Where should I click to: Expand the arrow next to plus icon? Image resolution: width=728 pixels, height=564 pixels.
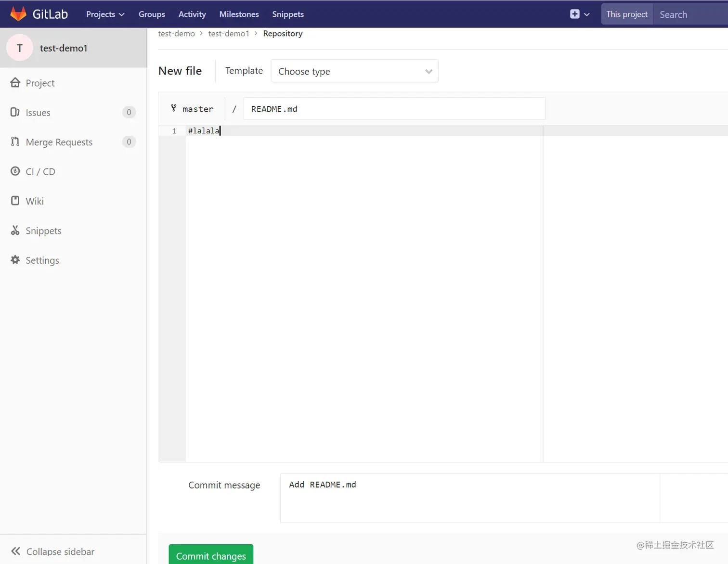(587, 14)
